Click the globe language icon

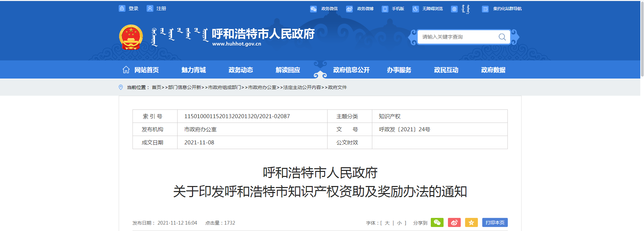(x=454, y=9)
